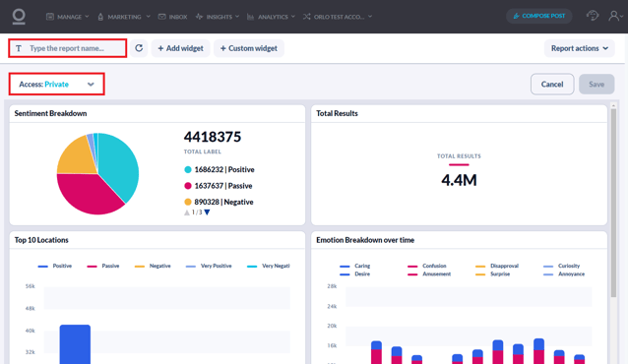The height and width of the screenshot is (364, 628).
Task: Toggle the Positive legend in Top 10 Locations
Action: coord(55,266)
